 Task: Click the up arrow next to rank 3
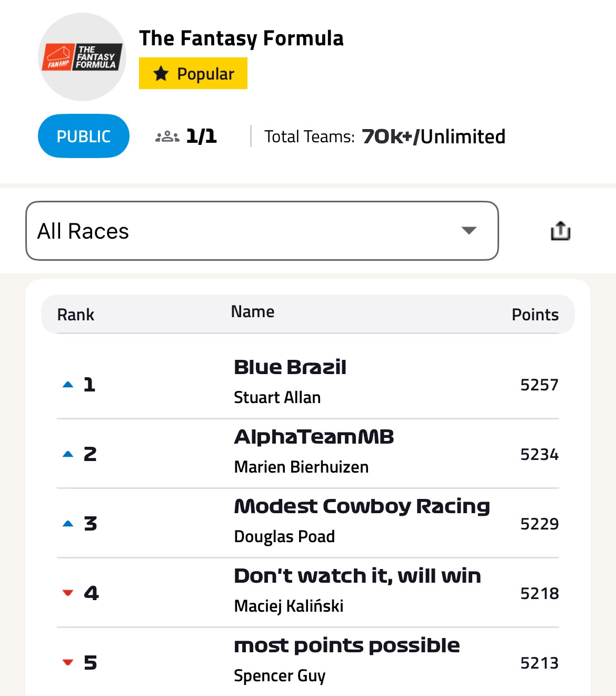click(67, 523)
